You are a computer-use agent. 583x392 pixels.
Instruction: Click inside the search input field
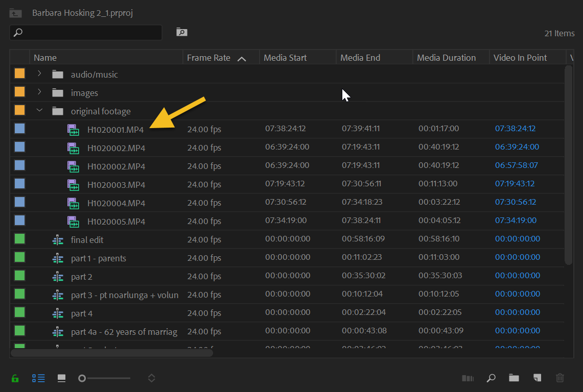tap(87, 32)
